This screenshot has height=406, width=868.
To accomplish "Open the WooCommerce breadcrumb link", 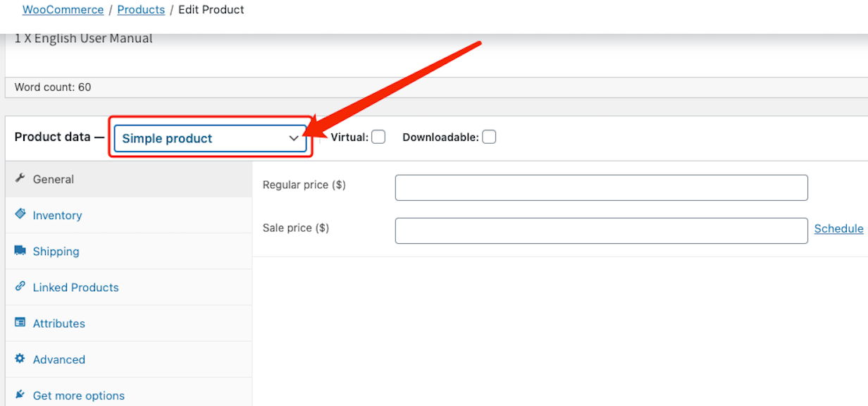I will 63,10.
